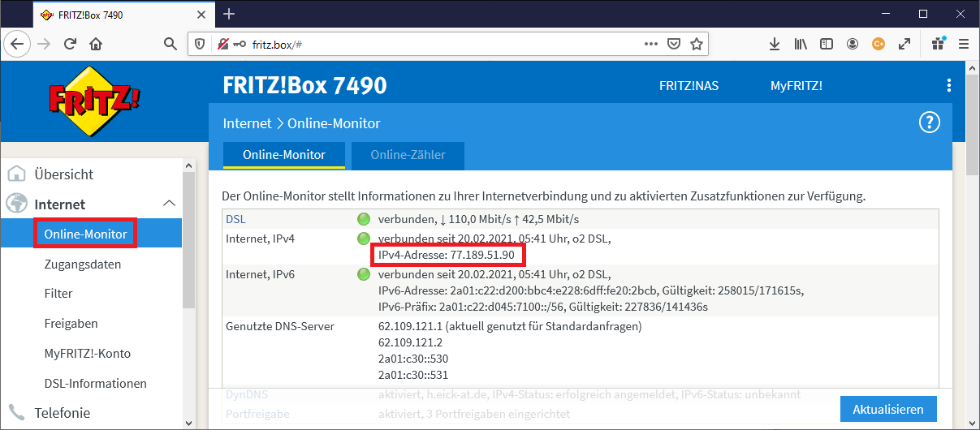Viewport: 980px width, 430px height.
Task: Open Freigaben in the sidebar
Action: coord(71,323)
